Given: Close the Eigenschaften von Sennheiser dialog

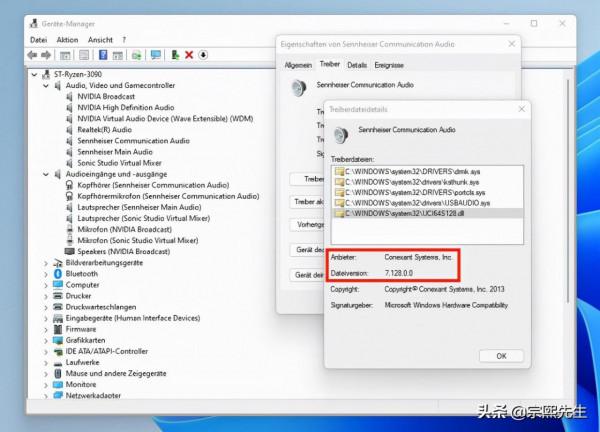Looking at the screenshot, I should click(512, 44).
